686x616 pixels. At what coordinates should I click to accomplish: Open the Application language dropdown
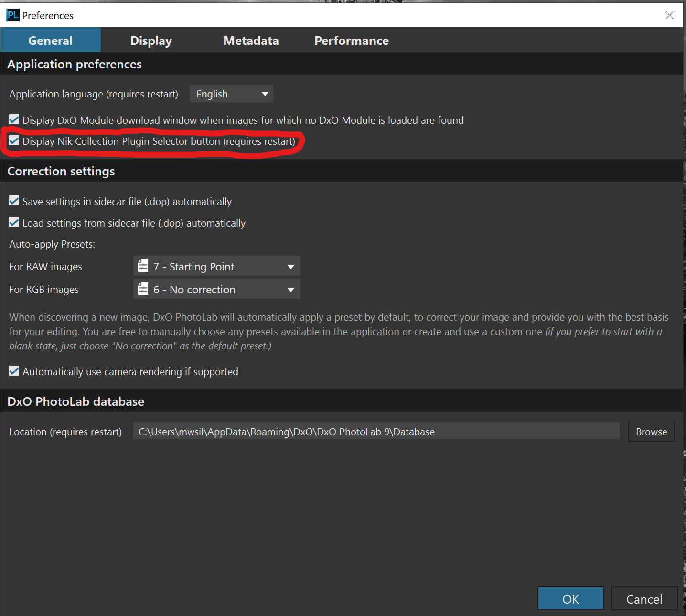point(231,94)
